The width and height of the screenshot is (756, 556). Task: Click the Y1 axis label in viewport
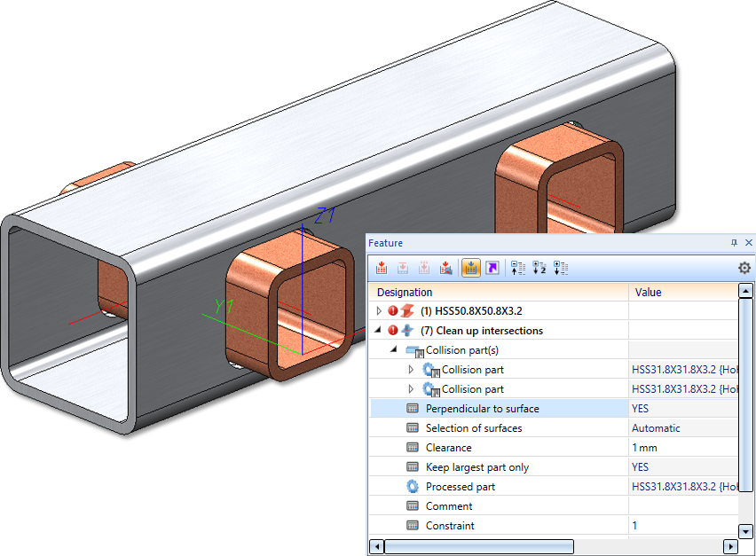tap(224, 307)
